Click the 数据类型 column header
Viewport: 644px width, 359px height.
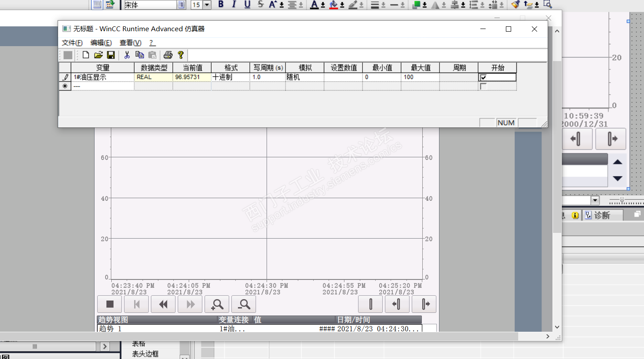coord(154,68)
